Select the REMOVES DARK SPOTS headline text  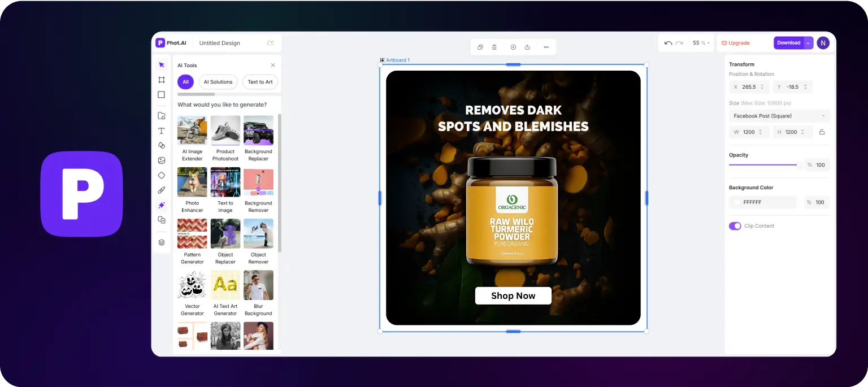click(x=513, y=118)
